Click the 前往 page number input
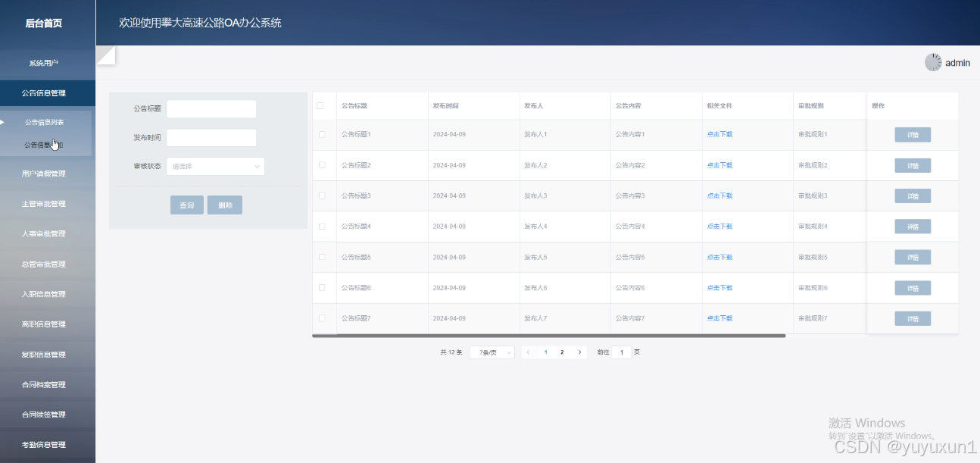Image resolution: width=980 pixels, height=463 pixels. [x=622, y=352]
